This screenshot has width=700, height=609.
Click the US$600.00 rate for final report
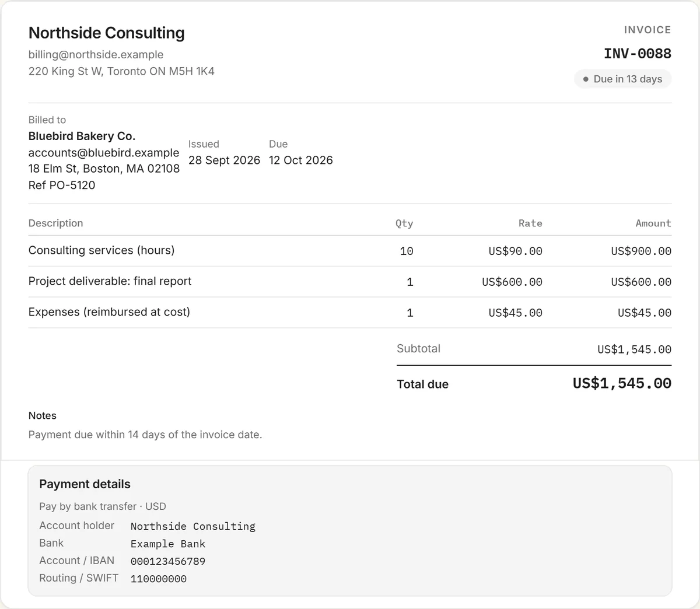click(512, 282)
